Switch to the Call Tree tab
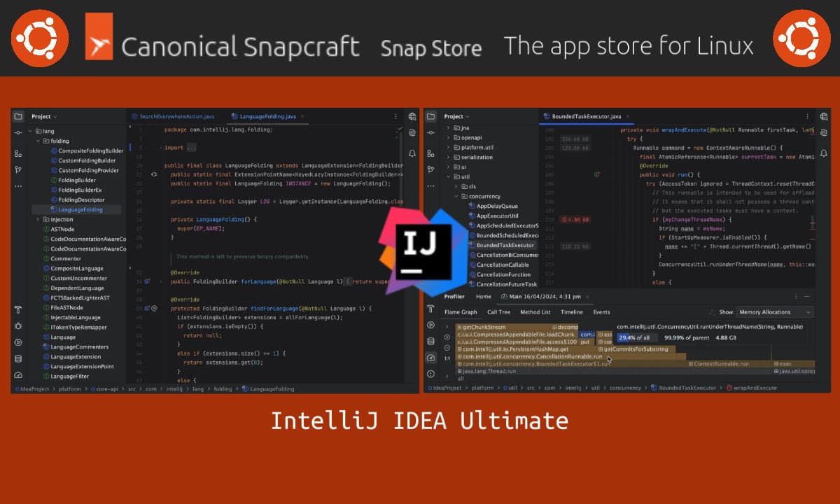 (x=499, y=312)
